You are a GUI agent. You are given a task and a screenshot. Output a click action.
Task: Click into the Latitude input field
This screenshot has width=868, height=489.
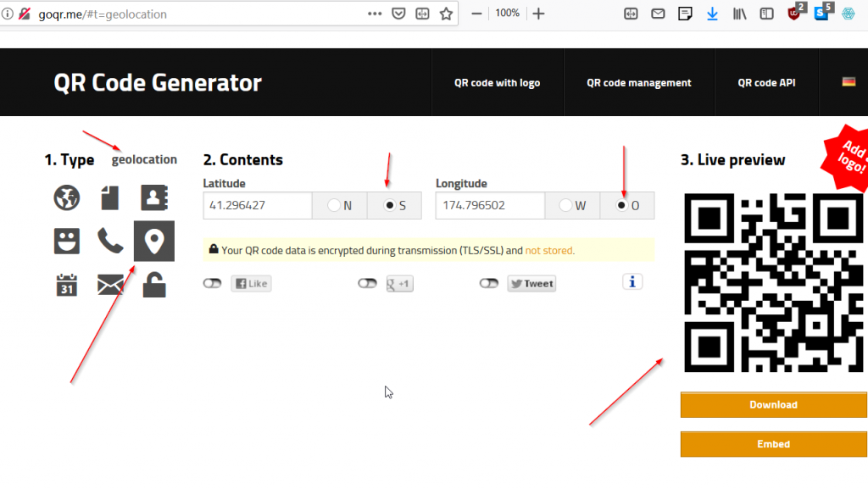[x=258, y=206]
